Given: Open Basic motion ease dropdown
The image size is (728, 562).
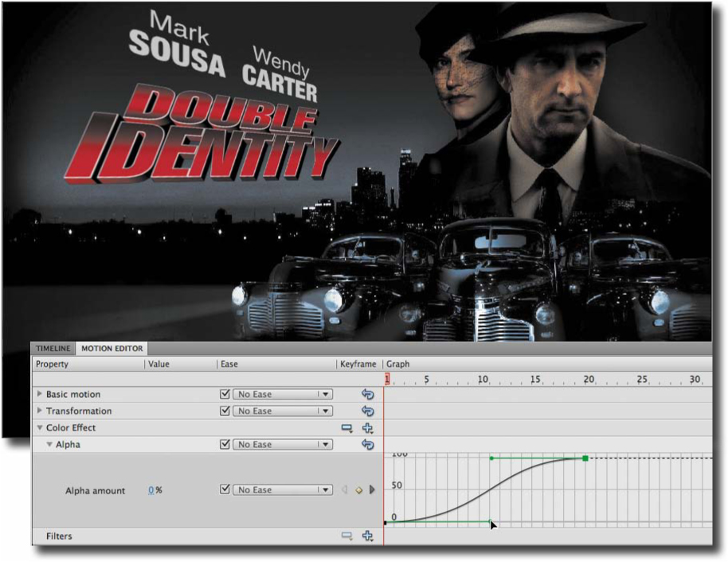Looking at the screenshot, I should click(282, 394).
